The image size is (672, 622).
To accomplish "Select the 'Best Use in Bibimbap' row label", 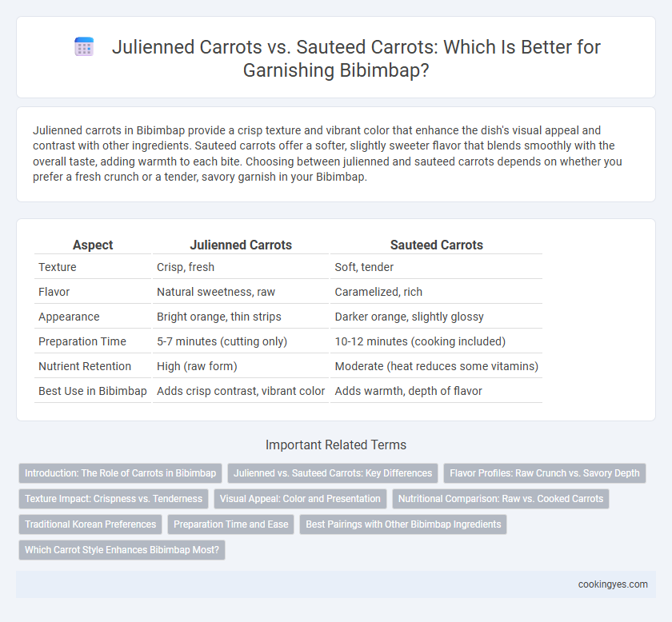I will pos(93,391).
